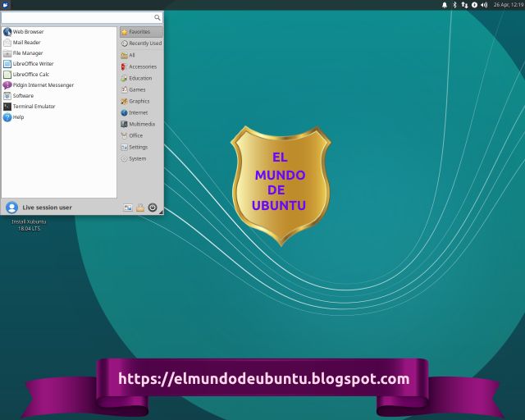Click the Live session user avatar
This screenshot has width=525, height=420.
[x=11, y=208]
